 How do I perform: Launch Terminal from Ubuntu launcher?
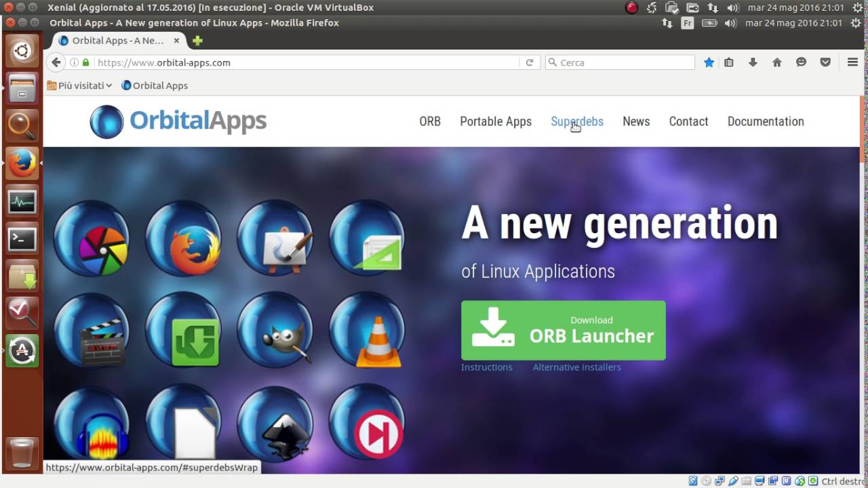22,239
